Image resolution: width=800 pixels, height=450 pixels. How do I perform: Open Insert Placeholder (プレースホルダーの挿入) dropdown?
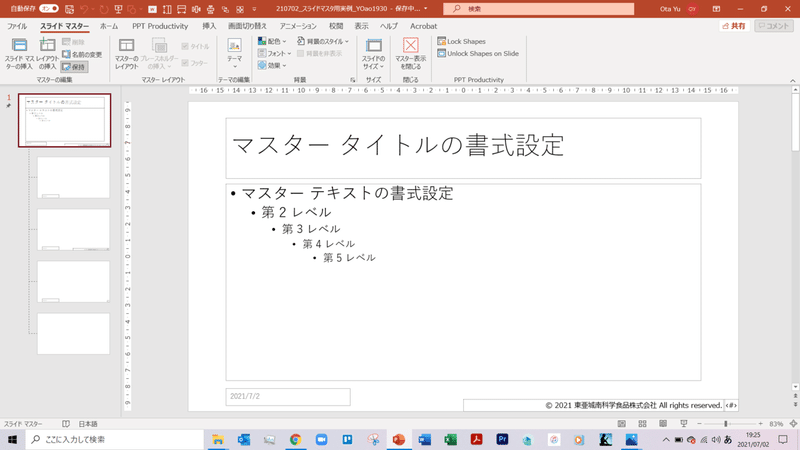(x=159, y=53)
